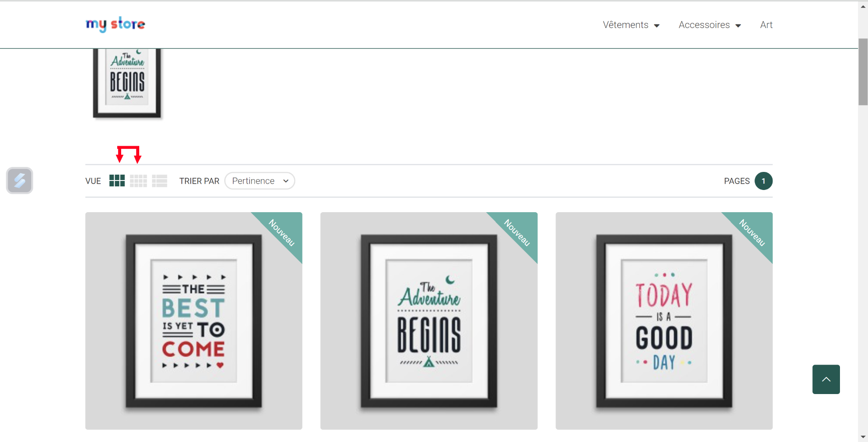The height and width of the screenshot is (442, 868).
Task: Open the Vêtements menu
Action: point(626,25)
